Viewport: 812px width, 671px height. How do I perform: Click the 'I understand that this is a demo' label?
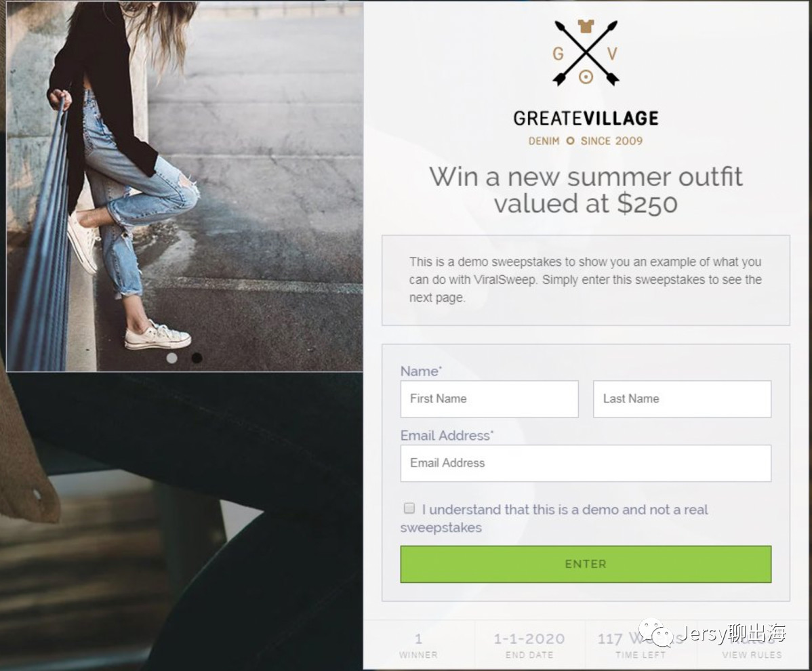click(x=554, y=518)
